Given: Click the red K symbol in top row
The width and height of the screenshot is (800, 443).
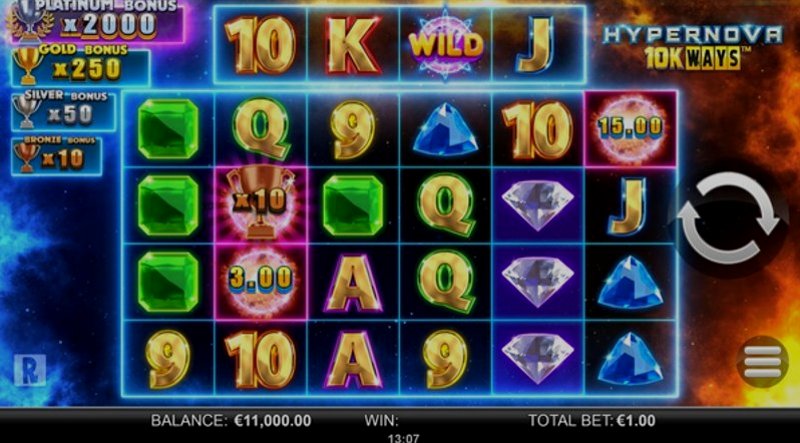Looking at the screenshot, I should (x=354, y=45).
